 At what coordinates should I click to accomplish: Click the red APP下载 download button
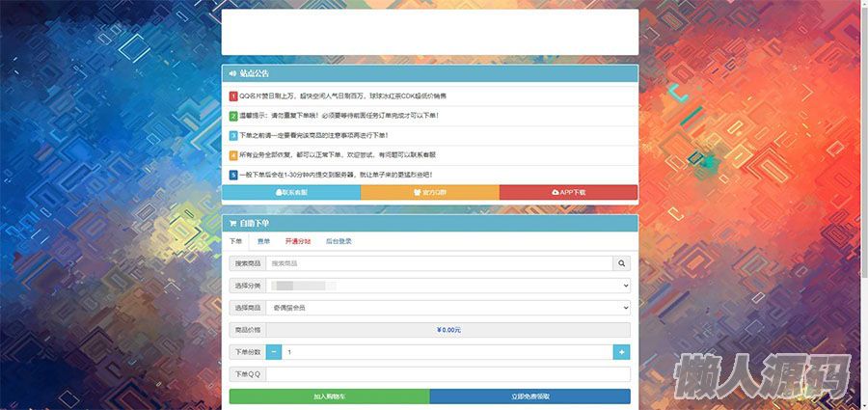click(x=568, y=192)
